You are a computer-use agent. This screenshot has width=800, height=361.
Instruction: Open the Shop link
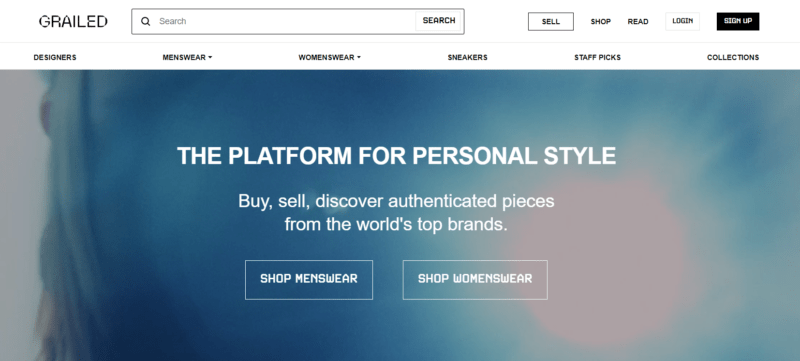[601, 21]
